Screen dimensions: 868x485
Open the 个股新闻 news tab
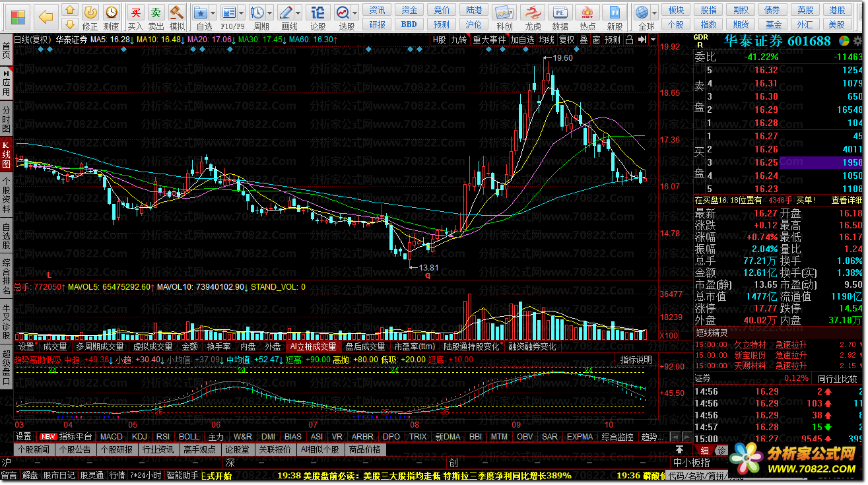[33, 449]
